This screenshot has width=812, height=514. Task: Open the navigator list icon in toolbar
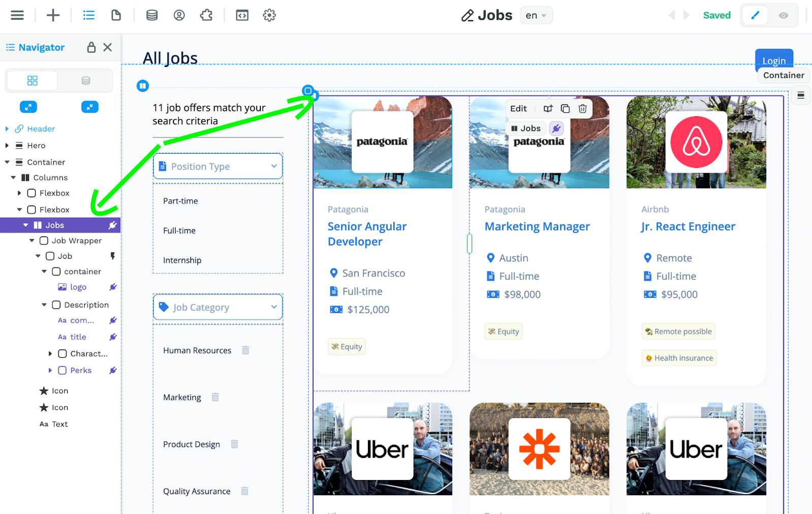point(89,15)
